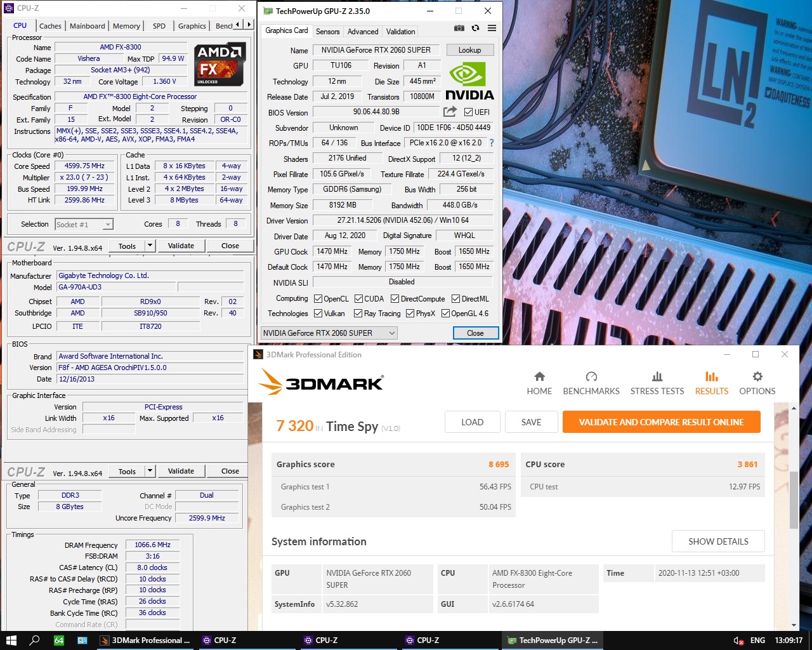Click SAVE in 3DMark results
This screenshot has width=812, height=650.
point(531,422)
